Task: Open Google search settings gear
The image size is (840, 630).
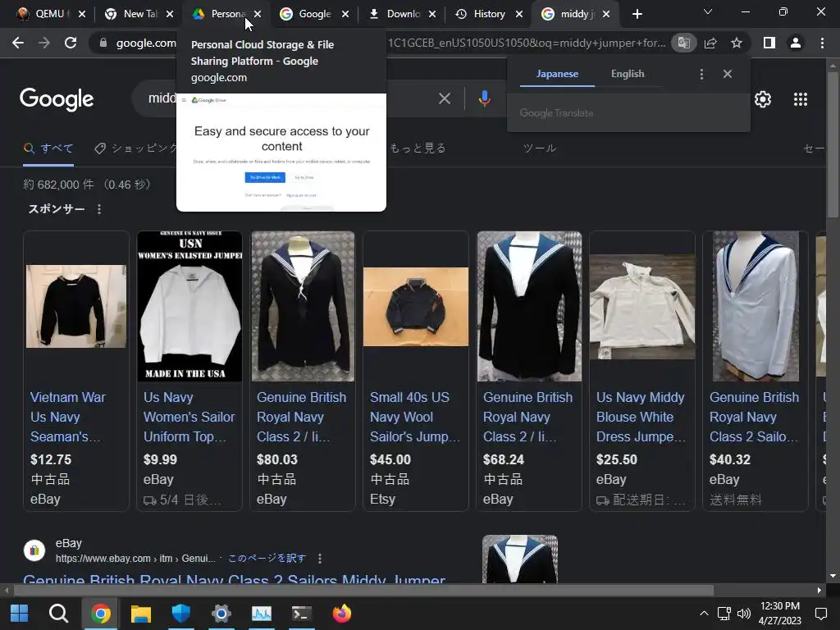Action: [x=763, y=99]
